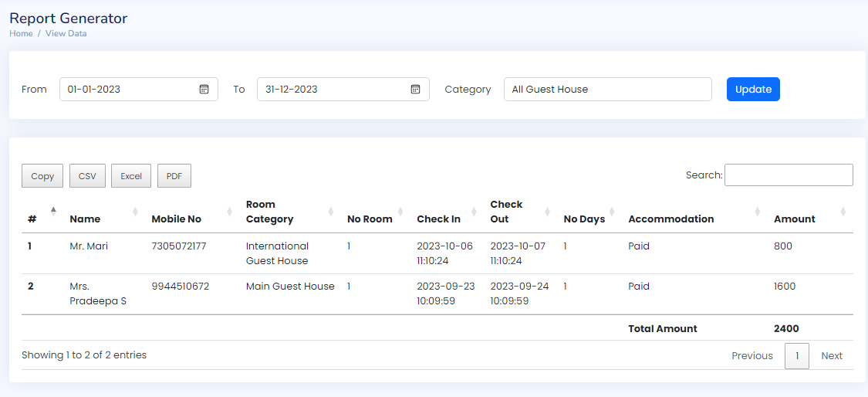Sort by Accommodation column sort icon
Viewport: 868px width, 397px height.
click(758, 212)
